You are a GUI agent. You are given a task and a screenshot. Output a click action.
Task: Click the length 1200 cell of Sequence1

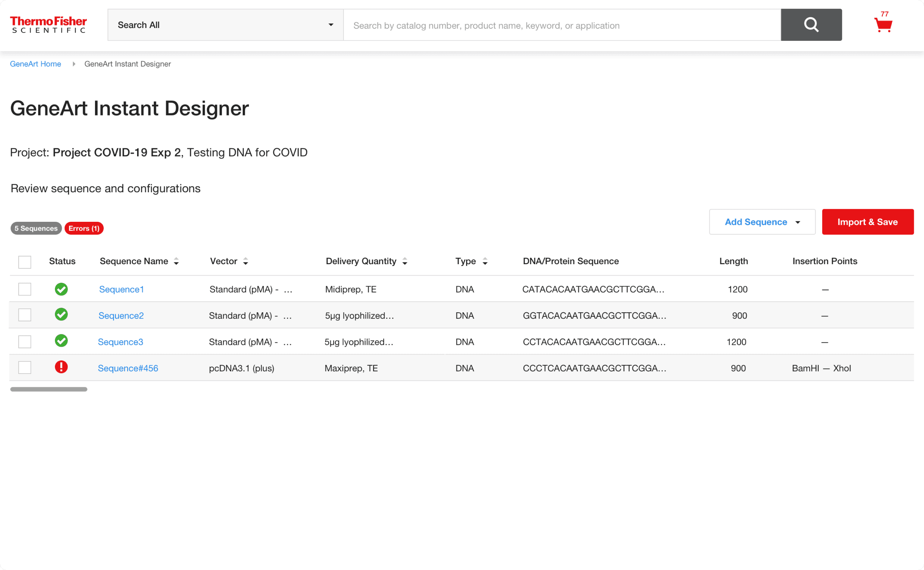click(737, 290)
